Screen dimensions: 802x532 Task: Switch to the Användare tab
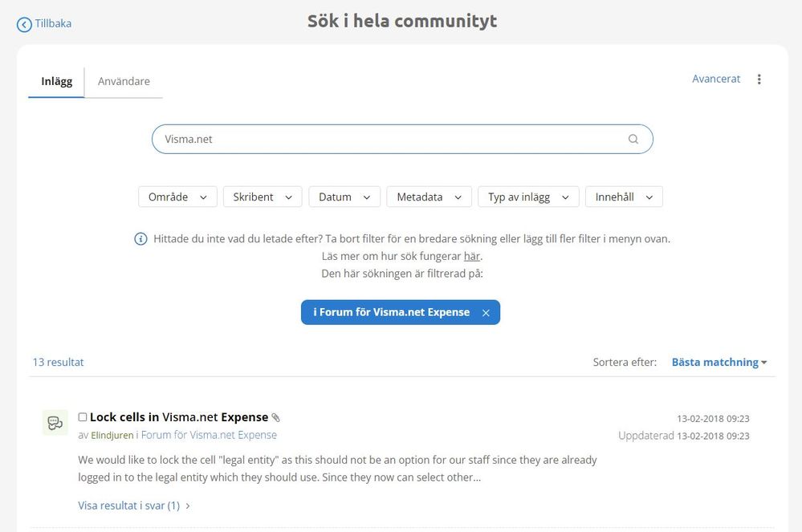pos(124,81)
